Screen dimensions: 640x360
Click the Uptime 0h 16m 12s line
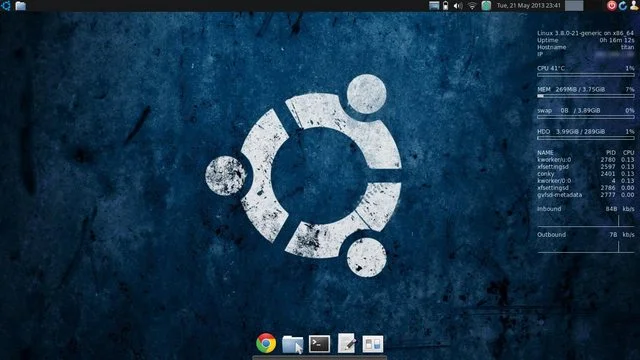tap(585, 40)
